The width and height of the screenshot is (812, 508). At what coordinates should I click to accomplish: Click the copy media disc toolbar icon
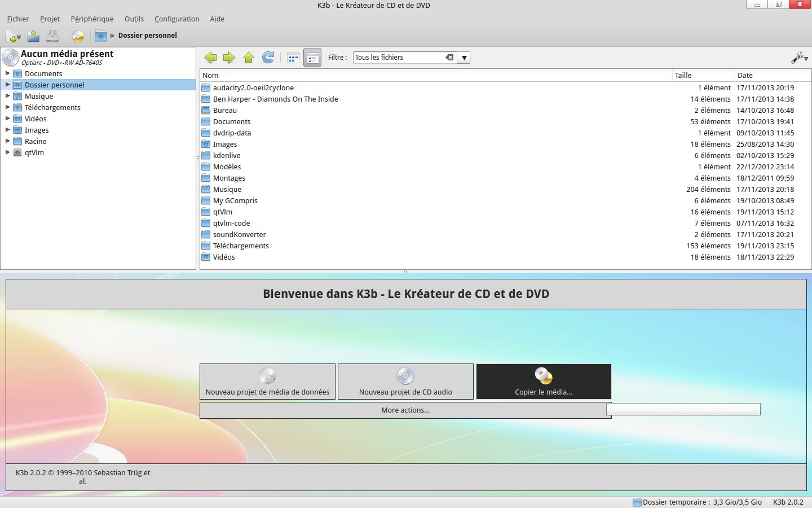(x=78, y=36)
